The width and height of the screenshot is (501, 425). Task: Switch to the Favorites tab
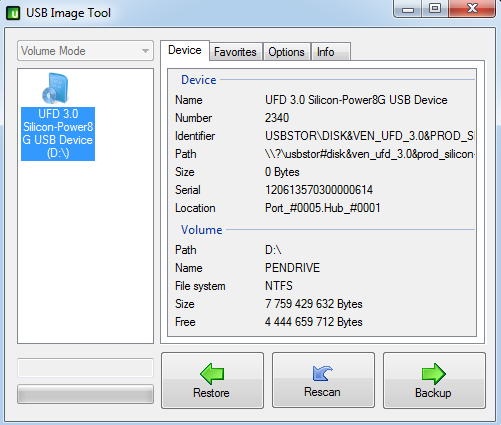(x=235, y=52)
